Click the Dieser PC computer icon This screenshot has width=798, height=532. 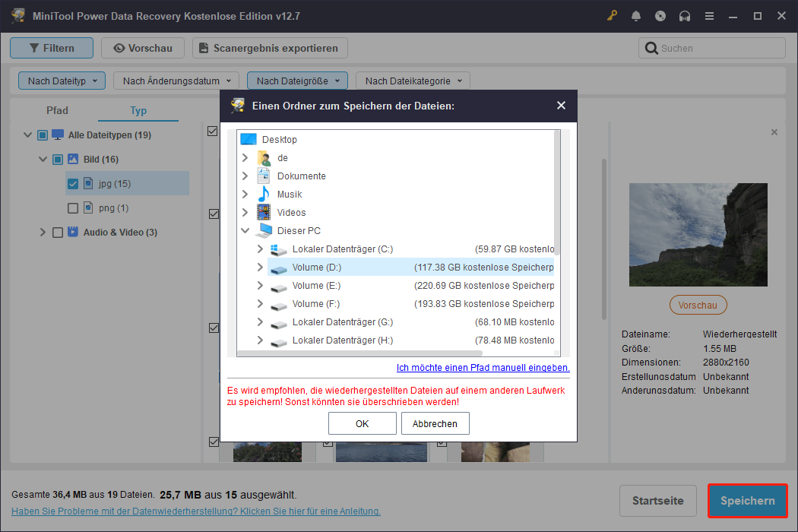pos(264,230)
